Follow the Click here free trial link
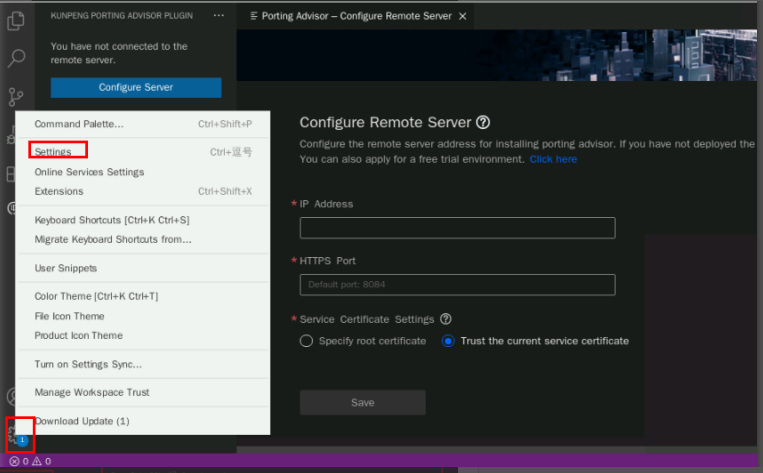The width and height of the screenshot is (763, 473). 553,159
